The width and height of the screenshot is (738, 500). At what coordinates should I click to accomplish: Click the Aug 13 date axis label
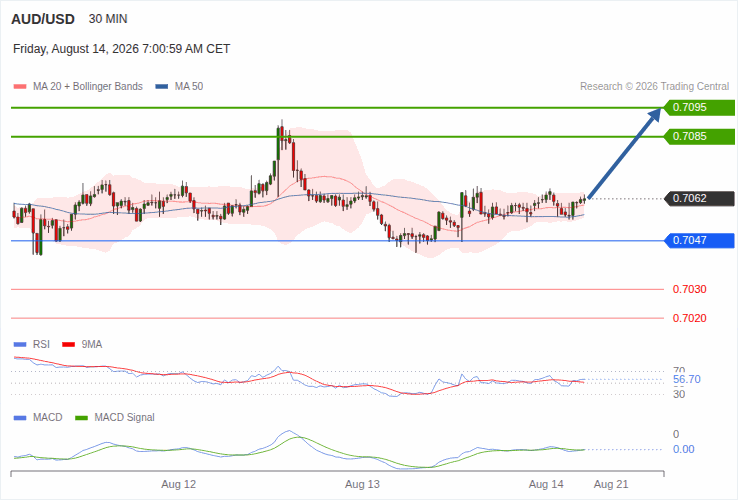point(362,484)
